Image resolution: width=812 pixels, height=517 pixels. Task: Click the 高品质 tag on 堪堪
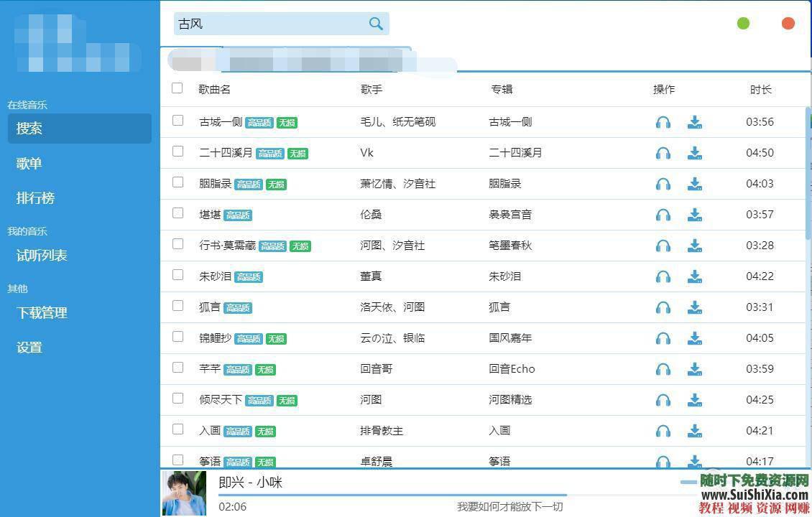click(238, 215)
